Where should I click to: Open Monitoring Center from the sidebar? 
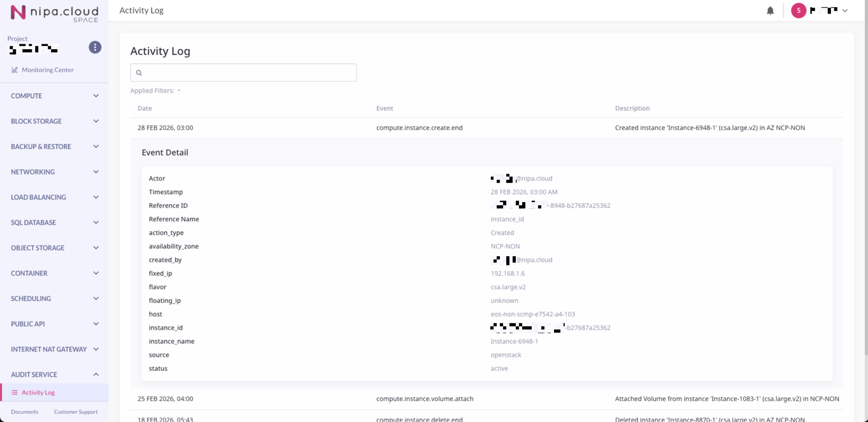(47, 70)
